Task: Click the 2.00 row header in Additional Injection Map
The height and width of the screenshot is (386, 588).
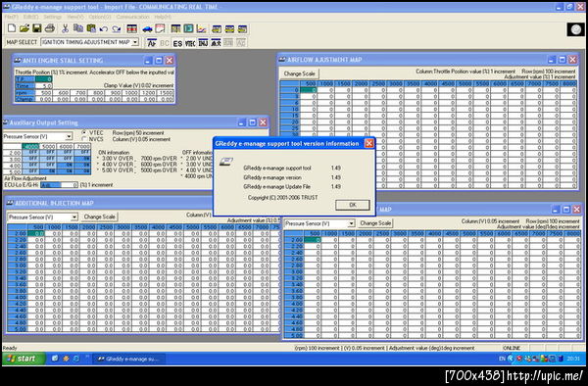Action: tap(17, 233)
